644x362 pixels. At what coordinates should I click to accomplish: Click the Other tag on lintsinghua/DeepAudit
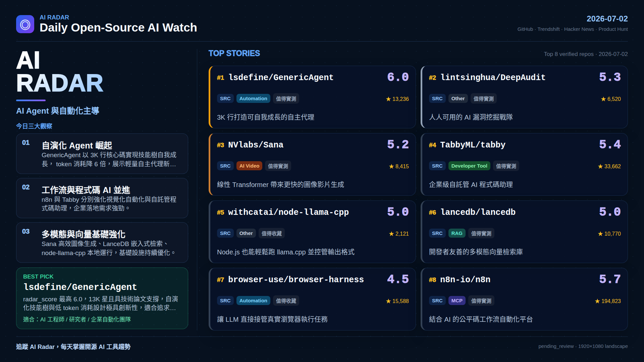tap(458, 99)
